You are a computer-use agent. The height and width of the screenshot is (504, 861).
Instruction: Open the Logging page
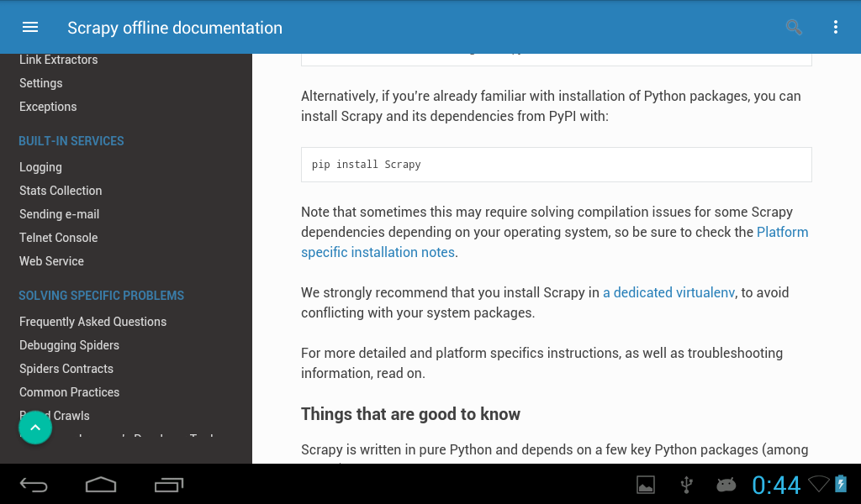click(x=40, y=166)
